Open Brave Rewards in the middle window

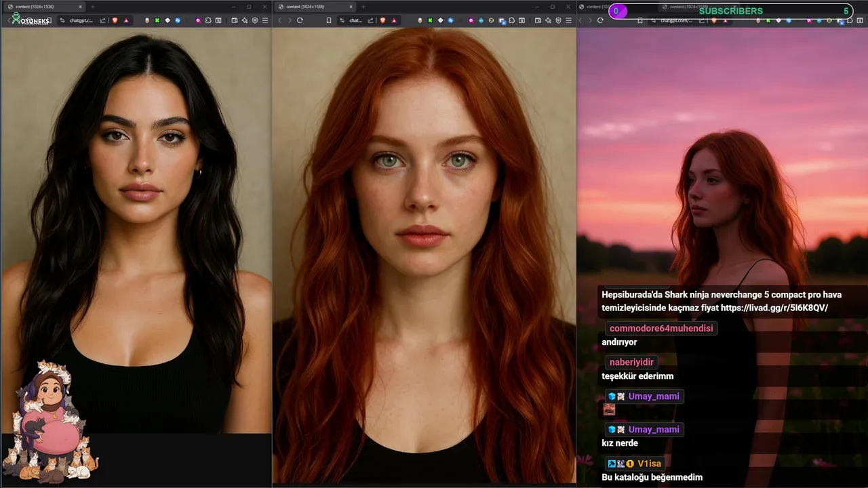(x=394, y=20)
